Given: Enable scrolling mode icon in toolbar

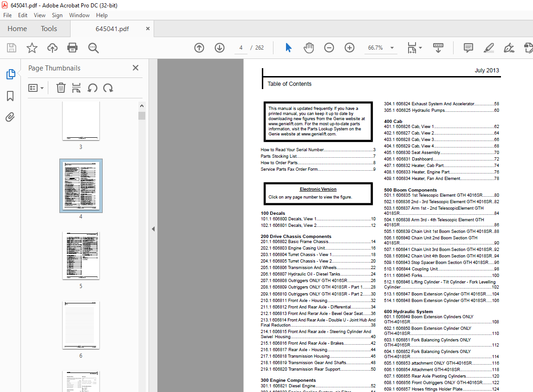Looking at the screenshot, I should (438, 48).
